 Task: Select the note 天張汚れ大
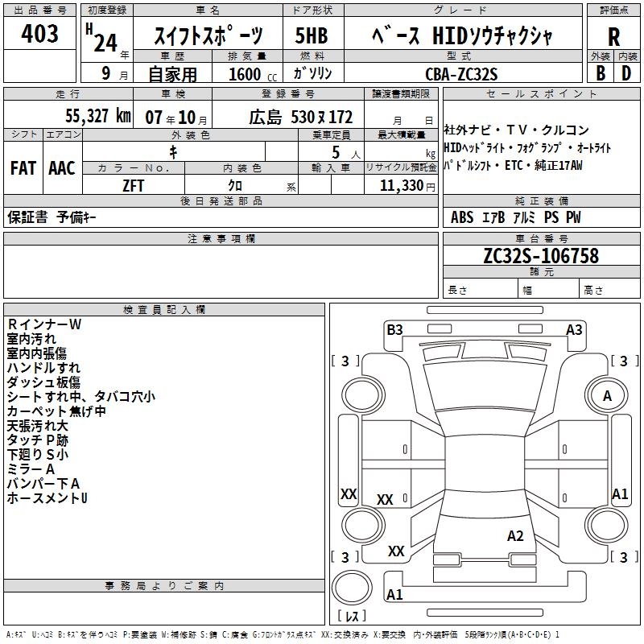click(37, 426)
